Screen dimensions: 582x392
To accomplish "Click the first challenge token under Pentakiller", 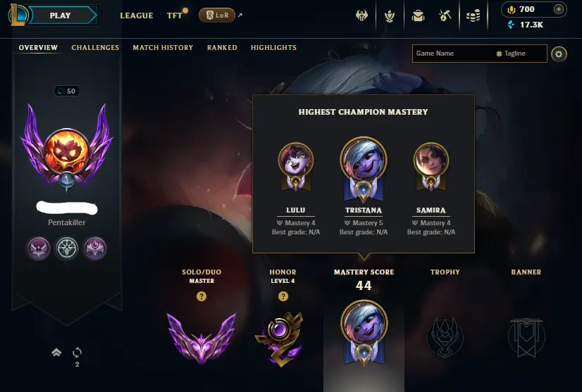I will [x=38, y=248].
